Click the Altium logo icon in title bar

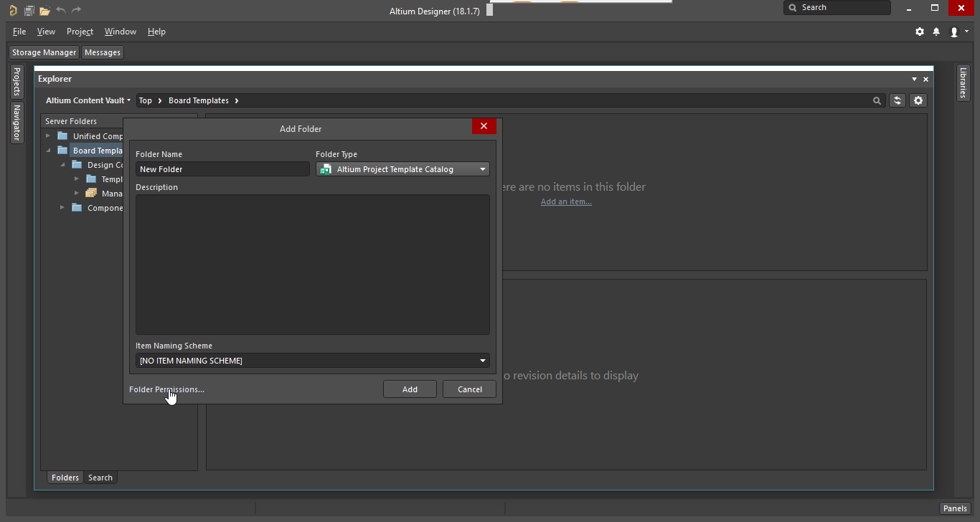[x=13, y=10]
